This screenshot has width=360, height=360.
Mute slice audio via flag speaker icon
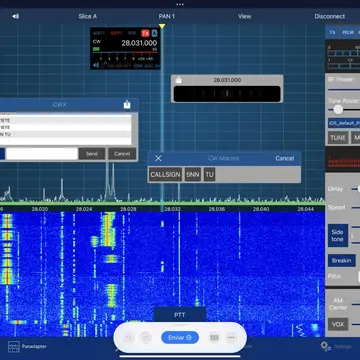tap(96, 65)
